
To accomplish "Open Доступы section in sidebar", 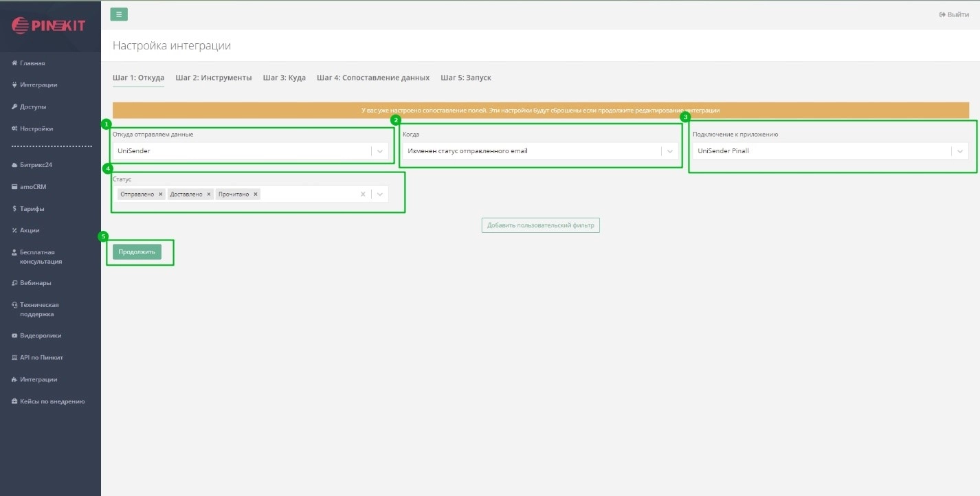I will (x=33, y=107).
